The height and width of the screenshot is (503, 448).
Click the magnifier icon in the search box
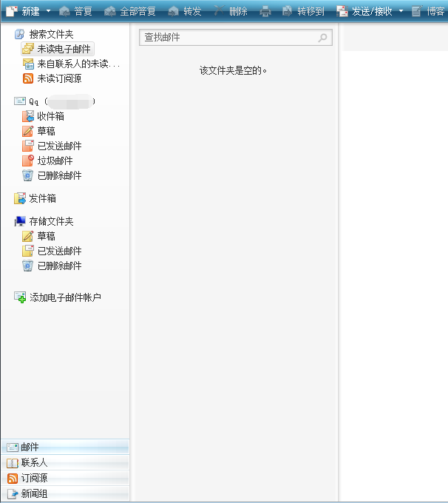pos(322,38)
